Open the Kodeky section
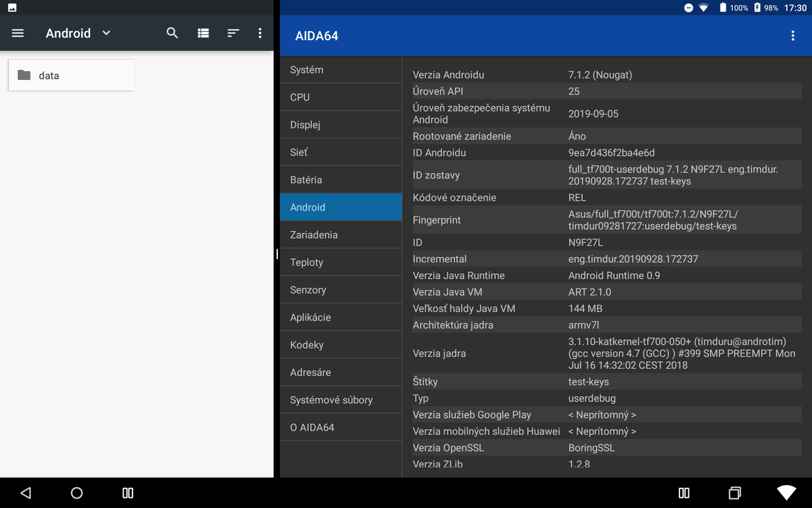This screenshot has height=508, width=812. coord(341,345)
